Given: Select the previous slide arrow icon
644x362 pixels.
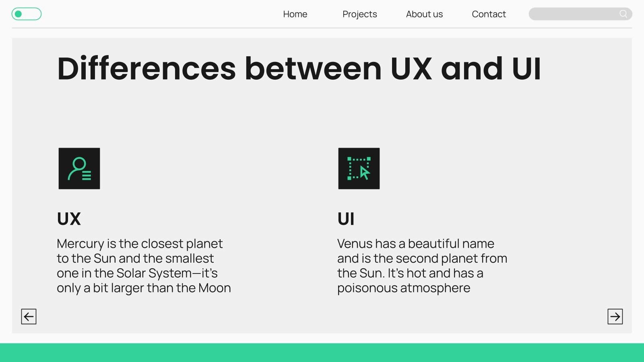Looking at the screenshot, I should coord(29,317).
